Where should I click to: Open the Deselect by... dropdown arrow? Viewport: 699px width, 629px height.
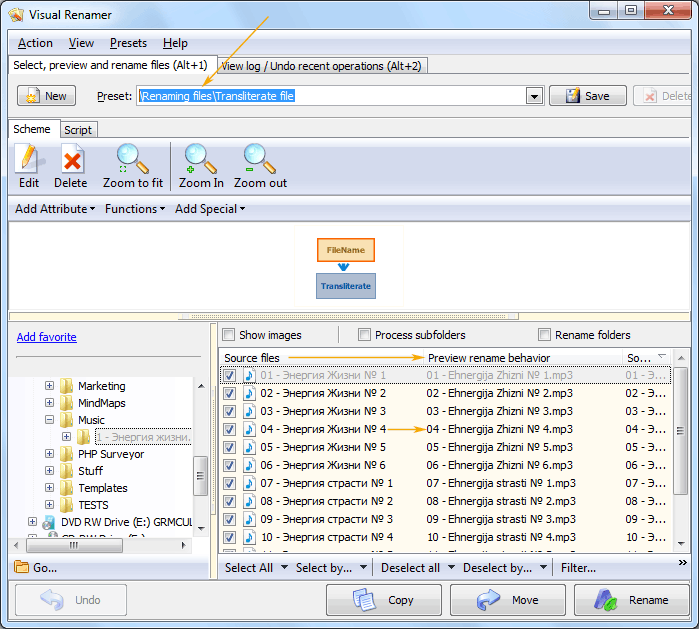[x=543, y=567]
